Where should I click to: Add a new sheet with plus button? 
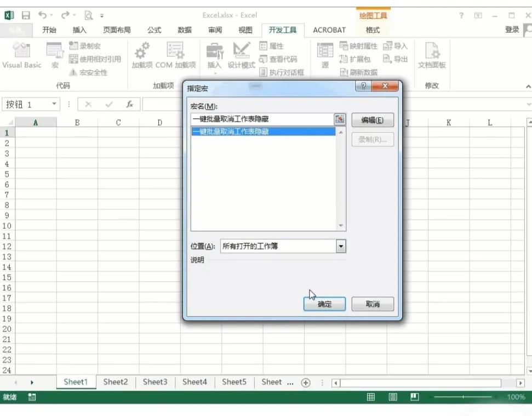point(306,383)
